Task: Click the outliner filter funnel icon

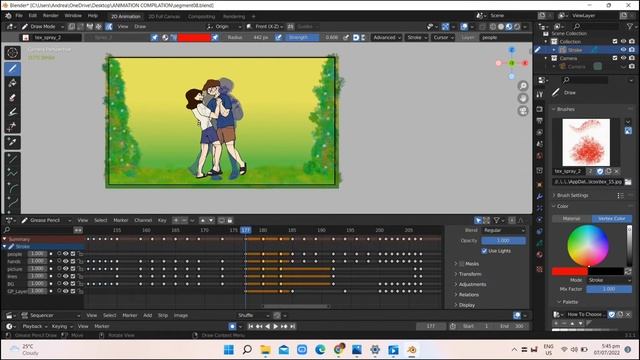Action: [x=629, y=26]
